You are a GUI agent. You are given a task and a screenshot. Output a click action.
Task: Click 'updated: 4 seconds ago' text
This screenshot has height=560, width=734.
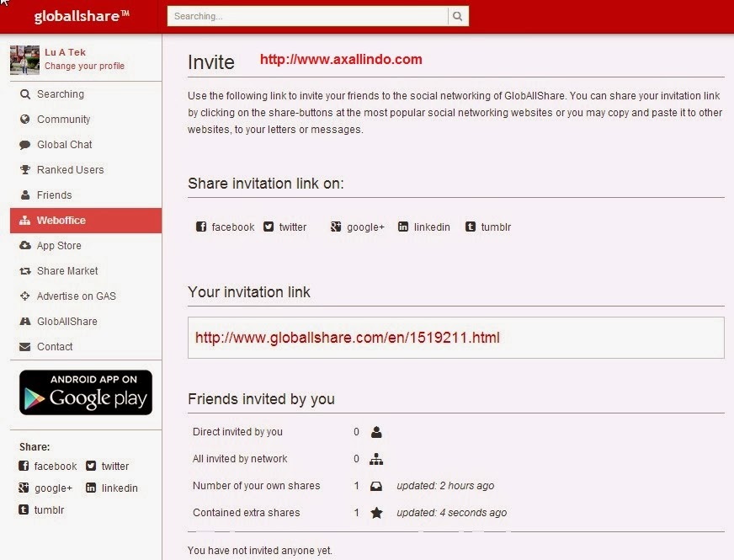452,513
